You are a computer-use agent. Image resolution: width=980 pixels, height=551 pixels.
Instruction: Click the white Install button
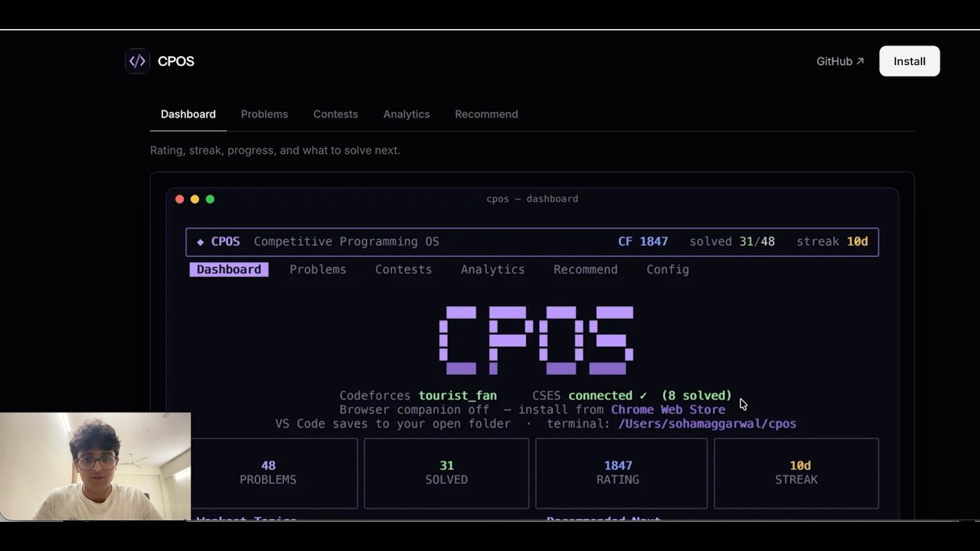click(x=910, y=61)
